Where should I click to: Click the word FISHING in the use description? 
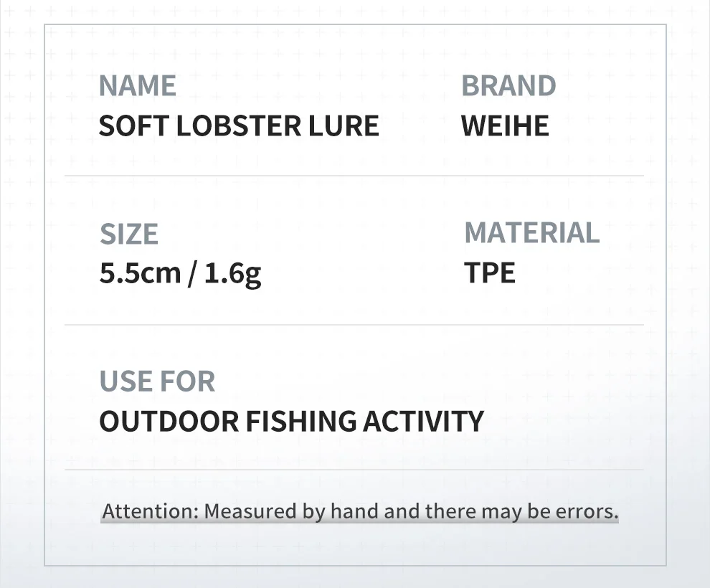coord(300,422)
